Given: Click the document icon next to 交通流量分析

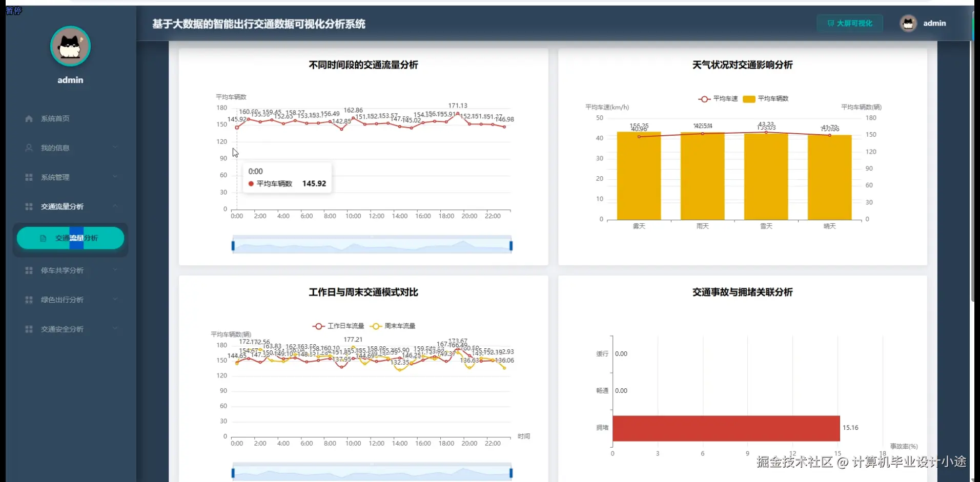Looking at the screenshot, I should coord(43,238).
